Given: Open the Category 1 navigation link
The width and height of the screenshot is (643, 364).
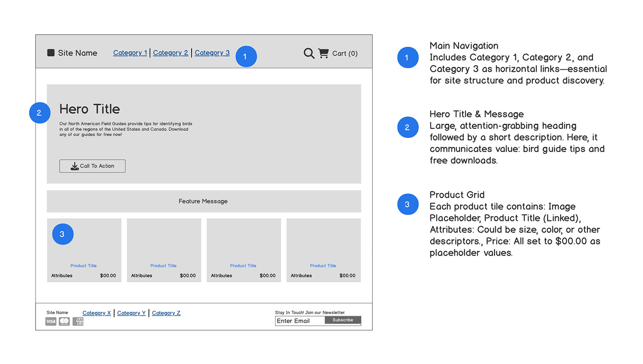Looking at the screenshot, I should point(130,53).
